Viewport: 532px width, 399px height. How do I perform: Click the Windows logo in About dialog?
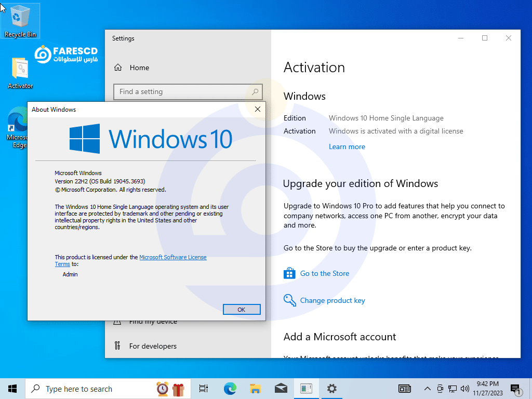point(85,138)
